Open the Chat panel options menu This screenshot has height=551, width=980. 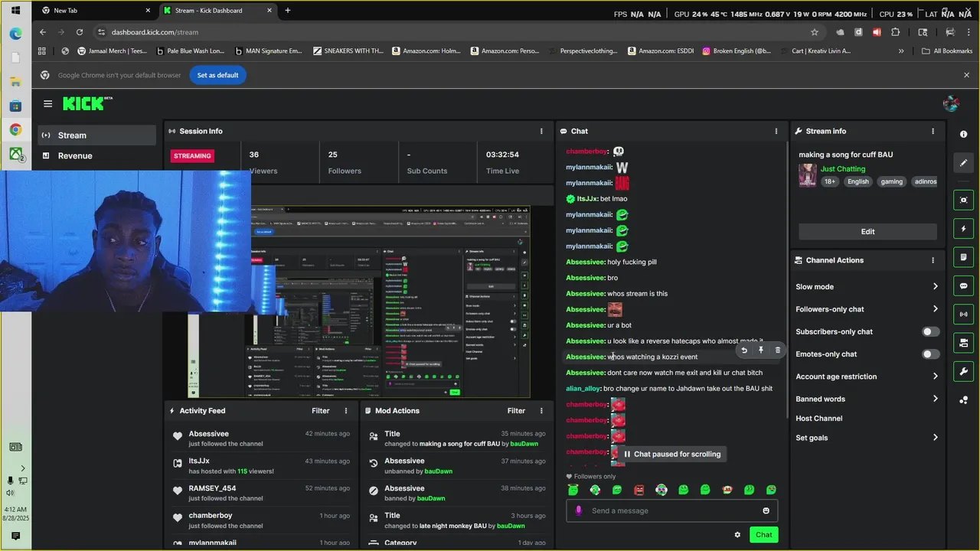coord(776,131)
